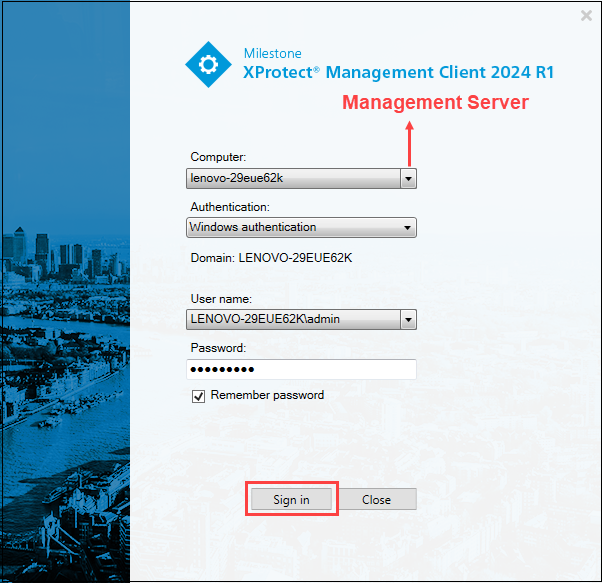
Task: Click the red Management Server annotation text
Action: coord(435,102)
